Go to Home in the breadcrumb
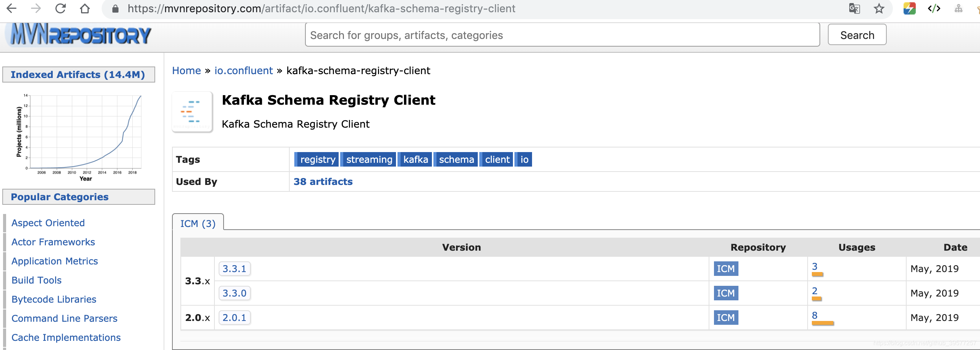980x350 pixels. 187,71
